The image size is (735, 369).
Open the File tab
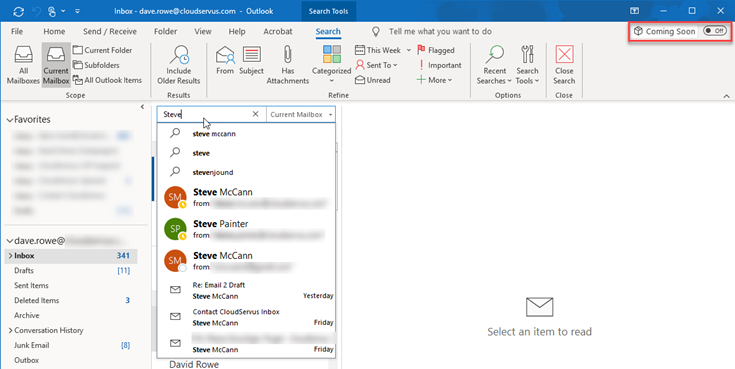17,31
